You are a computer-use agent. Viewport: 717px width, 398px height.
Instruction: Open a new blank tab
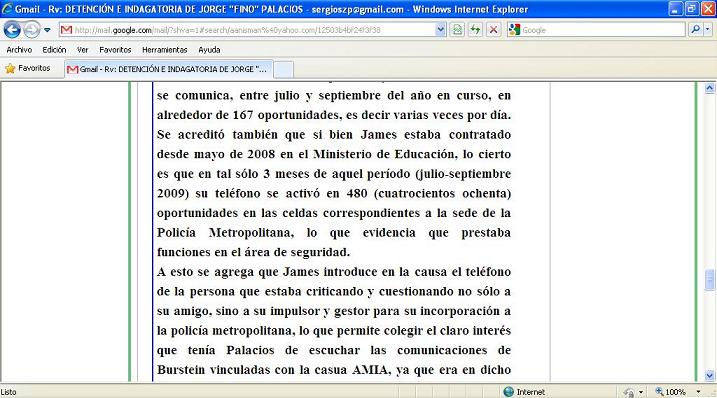pyautogui.click(x=284, y=70)
